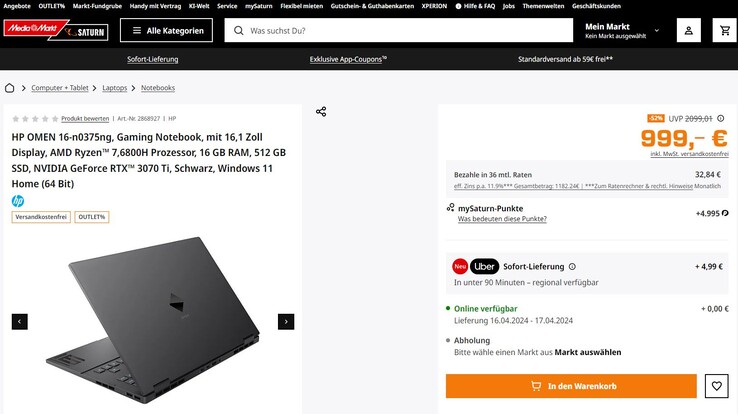The image size is (738, 414).
Task: Open Uber Sofort-Lieferung info icon
Action: (x=572, y=267)
